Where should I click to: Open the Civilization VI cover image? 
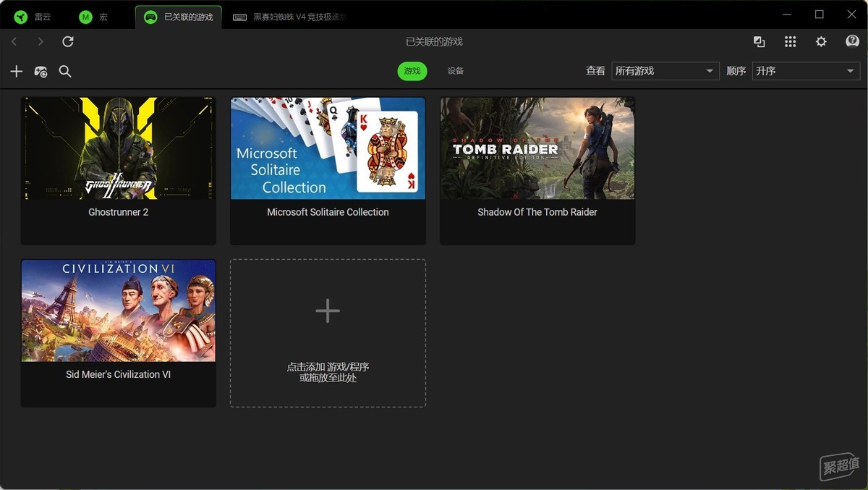click(x=119, y=311)
